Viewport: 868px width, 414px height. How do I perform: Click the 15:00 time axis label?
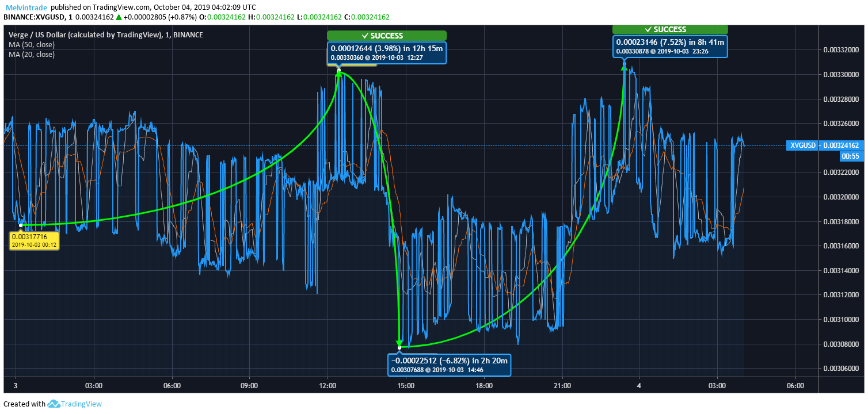[406, 385]
